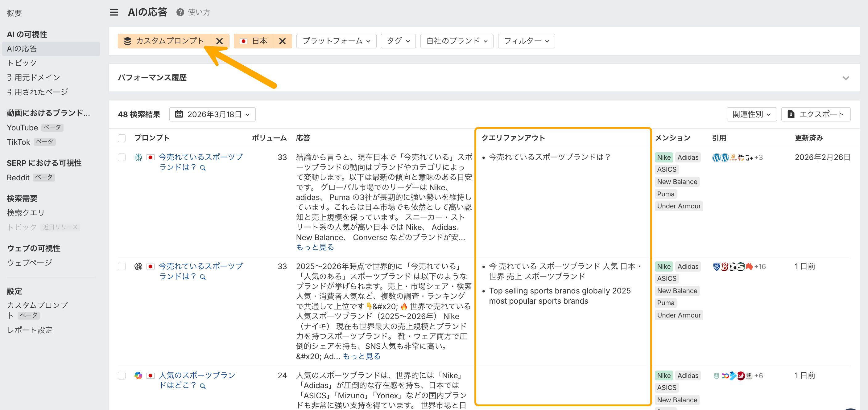Image resolution: width=868 pixels, height=410 pixels.
Task: Click the ChatGPT platform icon in the second row
Action: (x=138, y=267)
